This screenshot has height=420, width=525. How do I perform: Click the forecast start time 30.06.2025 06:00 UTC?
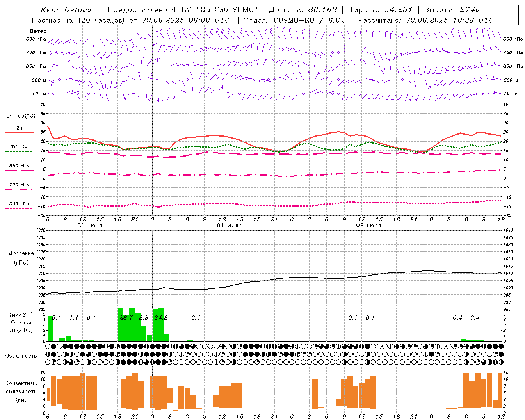(185, 20)
